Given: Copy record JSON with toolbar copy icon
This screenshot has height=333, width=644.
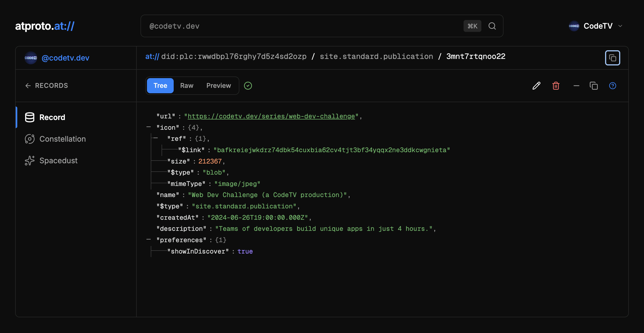Looking at the screenshot, I should pyautogui.click(x=594, y=86).
